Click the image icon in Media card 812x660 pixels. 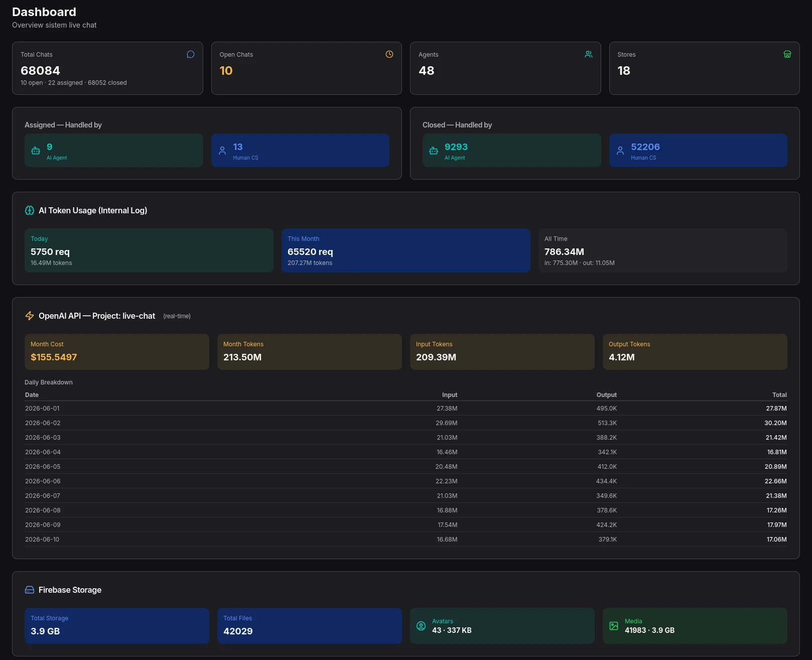pyautogui.click(x=614, y=626)
